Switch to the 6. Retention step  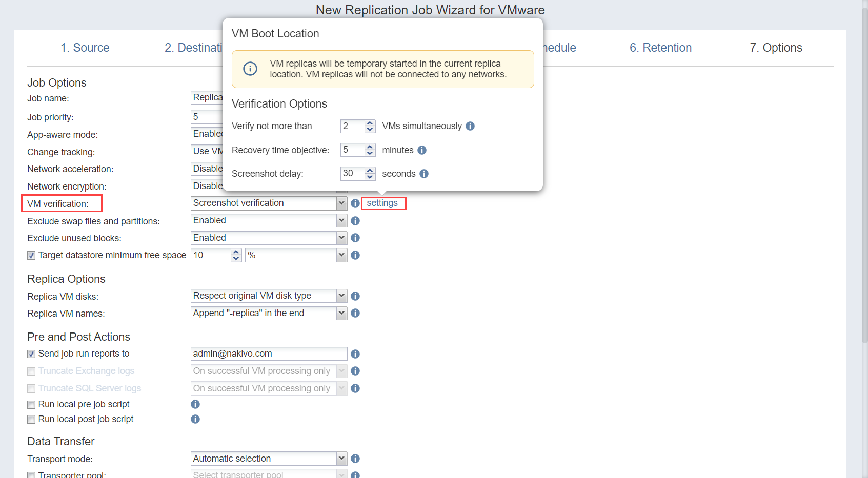660,48
